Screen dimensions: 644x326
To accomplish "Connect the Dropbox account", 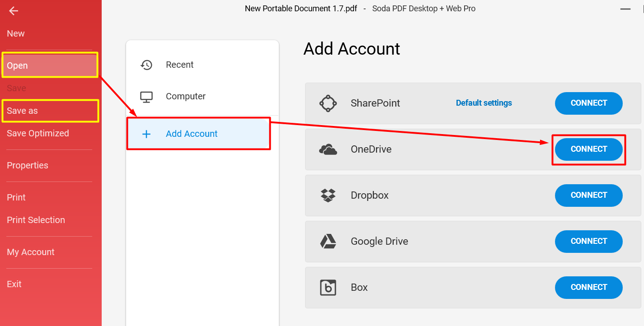I will pyautogui.click(x=589, y=195).
